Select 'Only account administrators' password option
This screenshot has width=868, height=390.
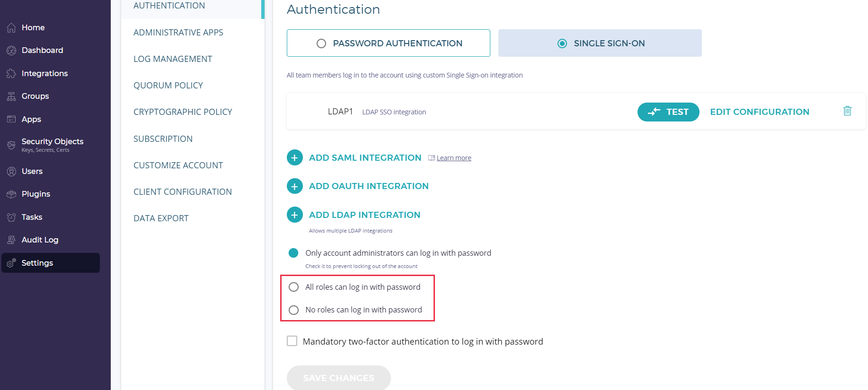(x=293, y=253)
